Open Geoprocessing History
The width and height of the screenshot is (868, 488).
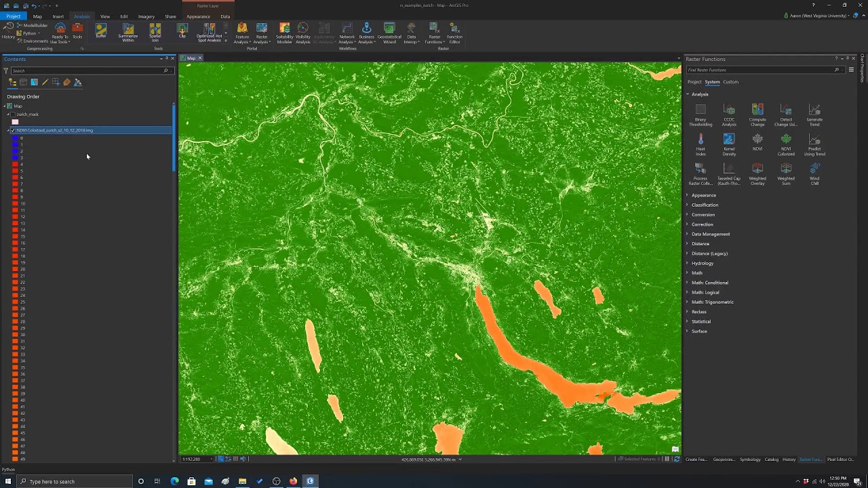[x=7, y=30]
